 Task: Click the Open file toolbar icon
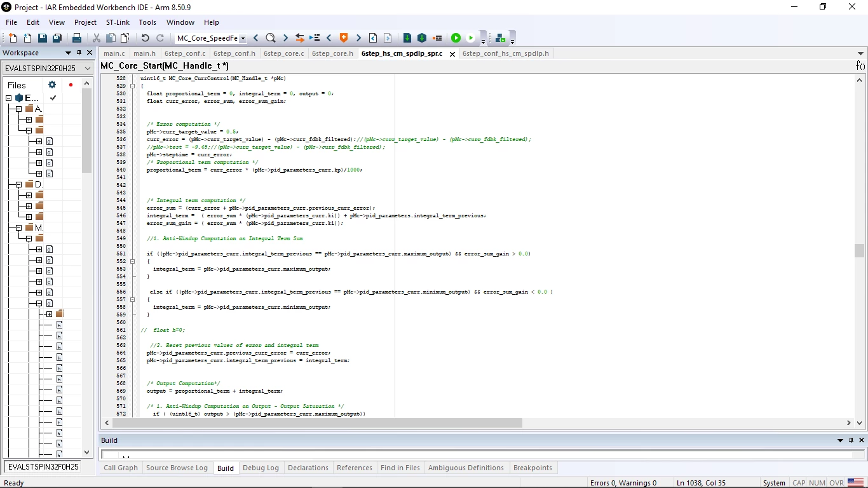(27, 38)
